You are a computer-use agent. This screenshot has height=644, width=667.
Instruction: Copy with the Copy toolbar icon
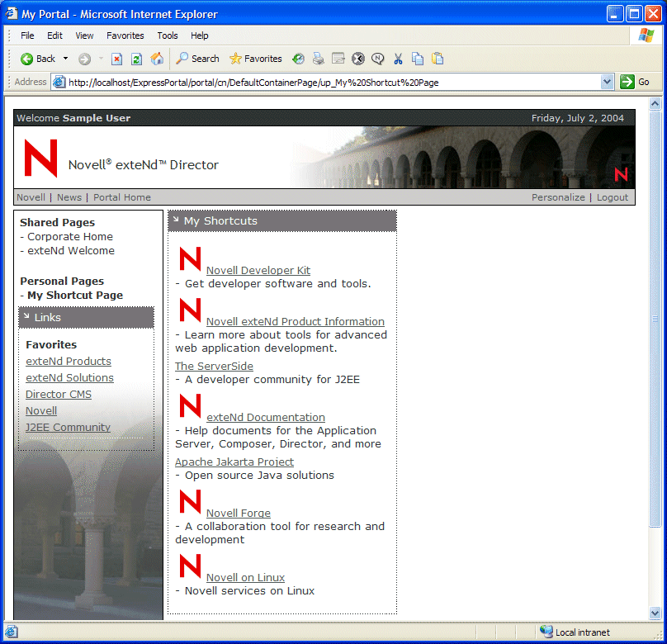pyautogui.click(x=418, y=59)
